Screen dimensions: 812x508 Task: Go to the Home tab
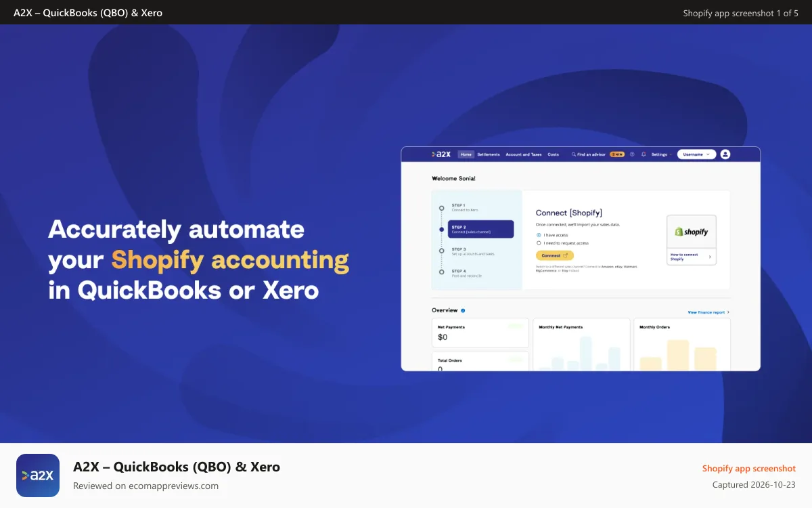point(466,154)
